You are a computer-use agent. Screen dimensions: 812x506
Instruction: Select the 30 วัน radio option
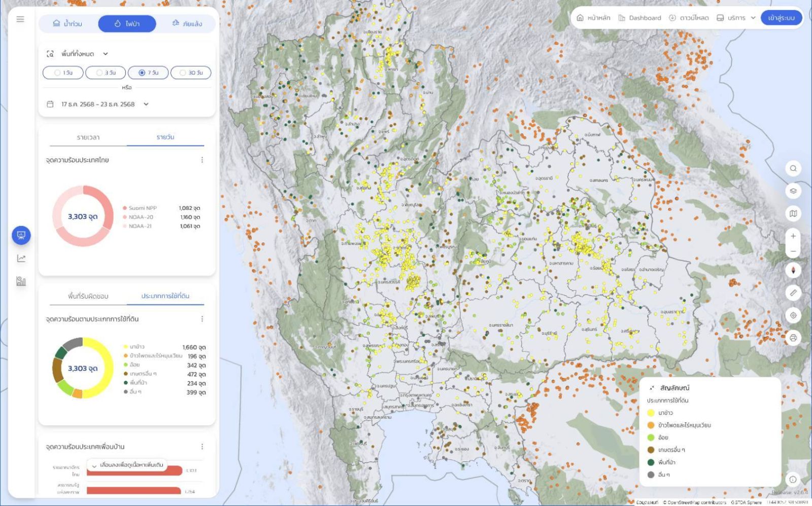tap(191, 73)
